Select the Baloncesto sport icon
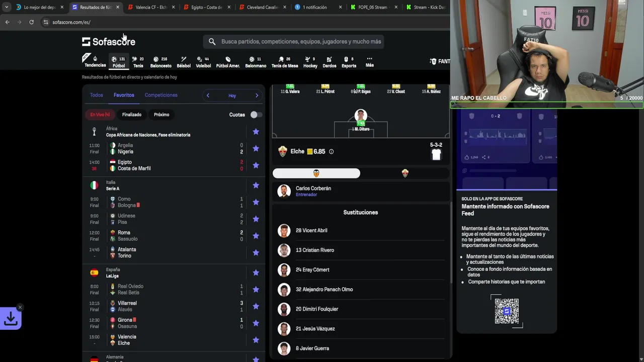The height and width of the screenshot is (362, 644). coord(160,62)
